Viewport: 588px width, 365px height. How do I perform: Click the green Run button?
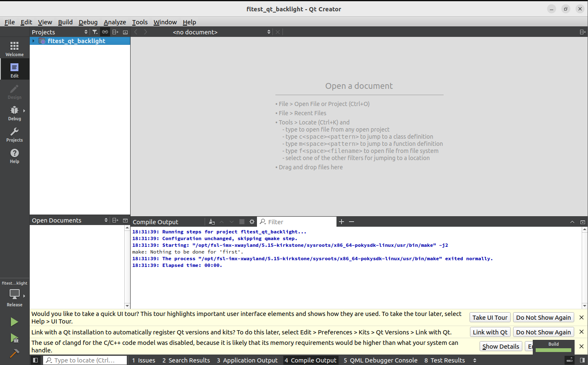14,321
